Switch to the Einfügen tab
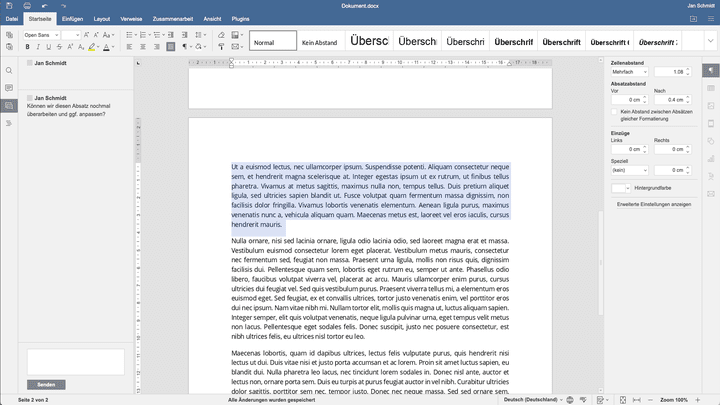Screen dimensions: 720x405 point(72,19)
